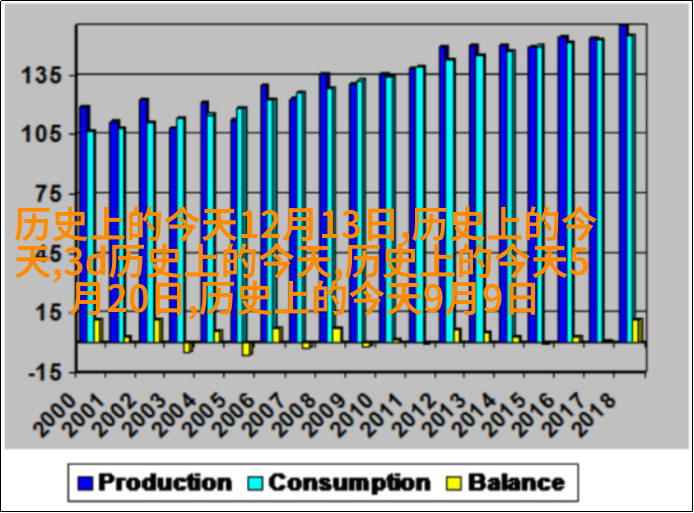Click the 105 y-axis label

pyautogui.click(x=43, y=135)
